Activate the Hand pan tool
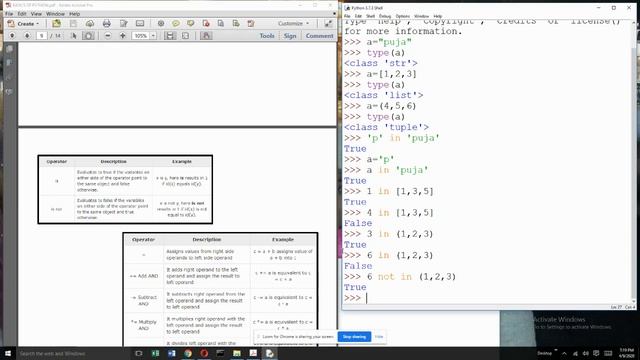 tap(88, 36)
